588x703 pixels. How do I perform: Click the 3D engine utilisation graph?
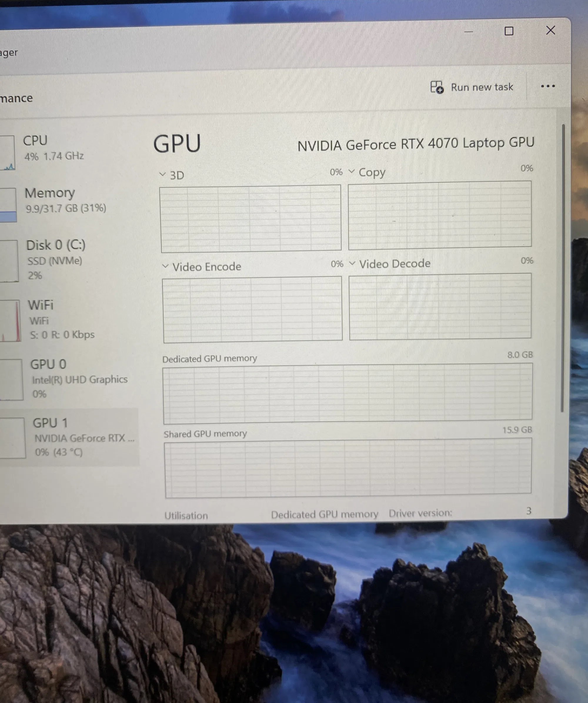[251, 218]
